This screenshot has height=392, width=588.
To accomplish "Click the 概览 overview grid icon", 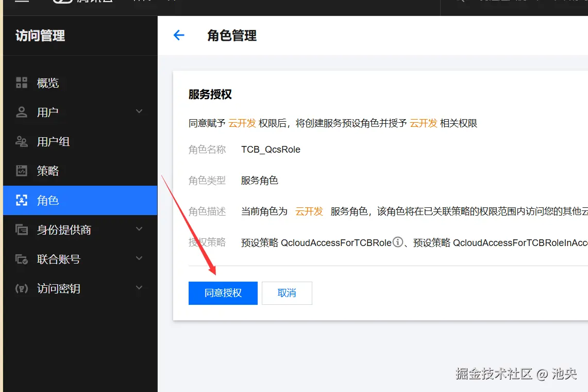I will 22,83.
